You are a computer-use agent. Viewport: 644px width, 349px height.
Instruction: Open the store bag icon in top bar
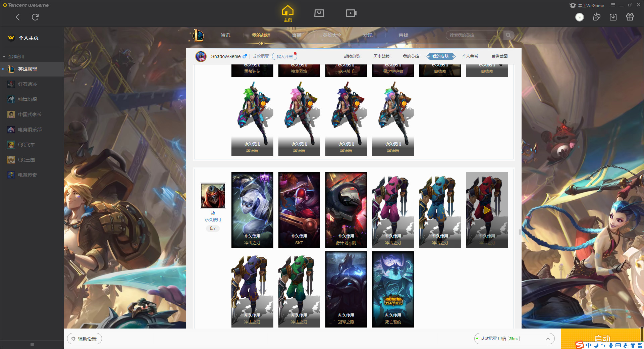(319, 13)
